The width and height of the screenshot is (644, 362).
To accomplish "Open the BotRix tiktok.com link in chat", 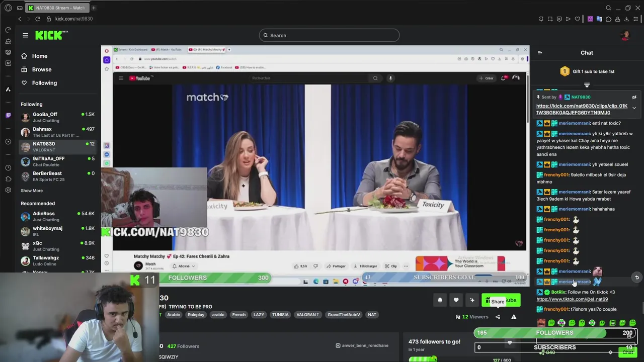I will click(x=572, y=299).
